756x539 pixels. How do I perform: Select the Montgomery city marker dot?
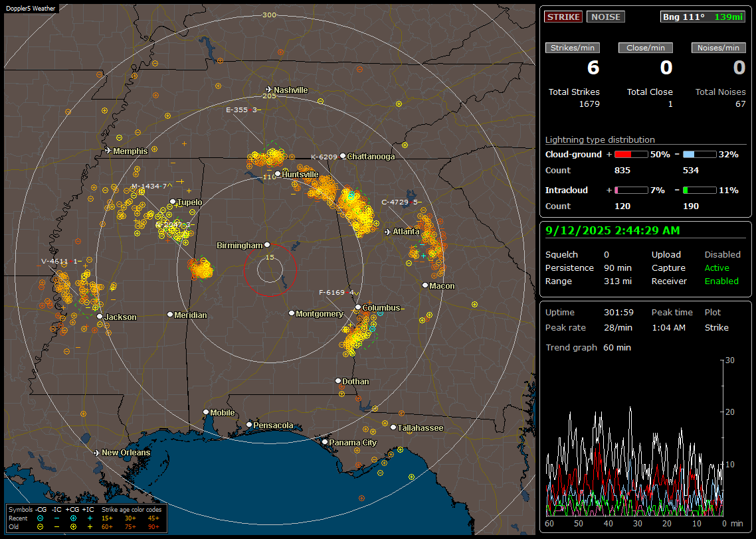(x=291, y=313)
